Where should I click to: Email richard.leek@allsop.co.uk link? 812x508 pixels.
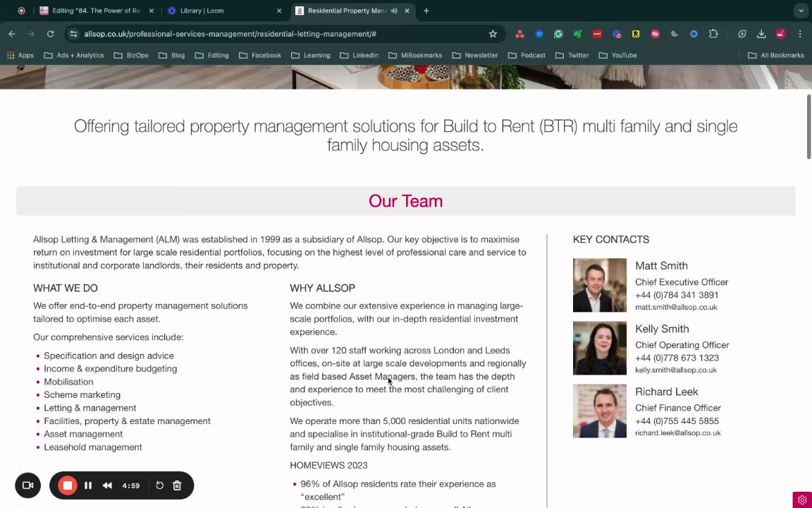point(678,433)
